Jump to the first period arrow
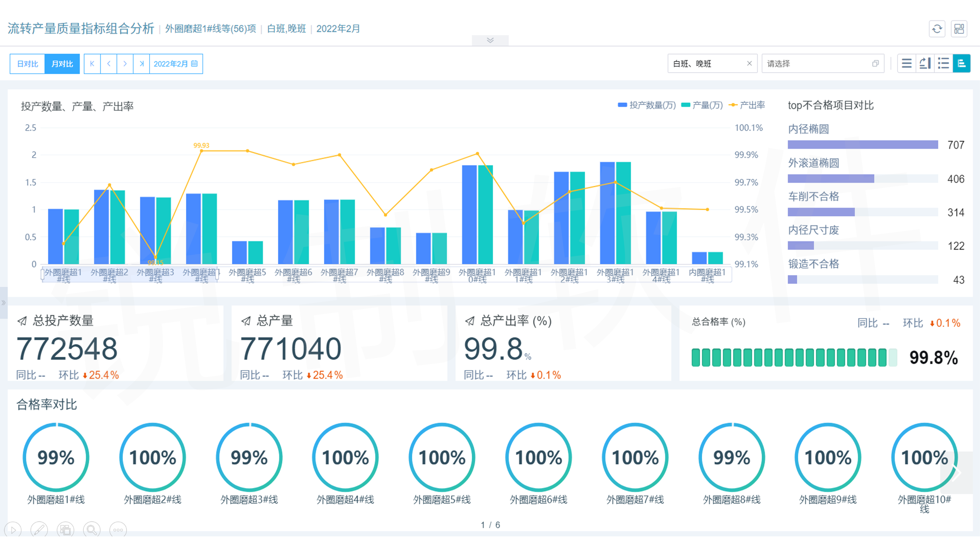The image size is (980, 549). pos(92,64)
